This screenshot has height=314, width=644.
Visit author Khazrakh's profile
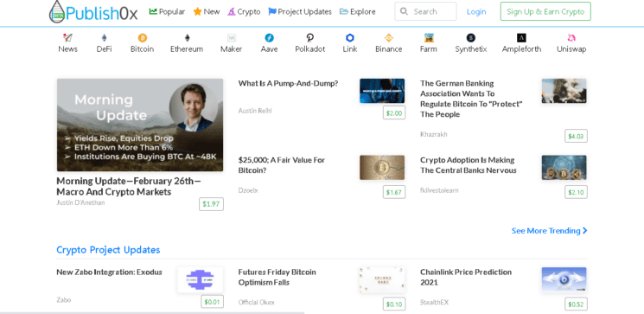point(434,134)
